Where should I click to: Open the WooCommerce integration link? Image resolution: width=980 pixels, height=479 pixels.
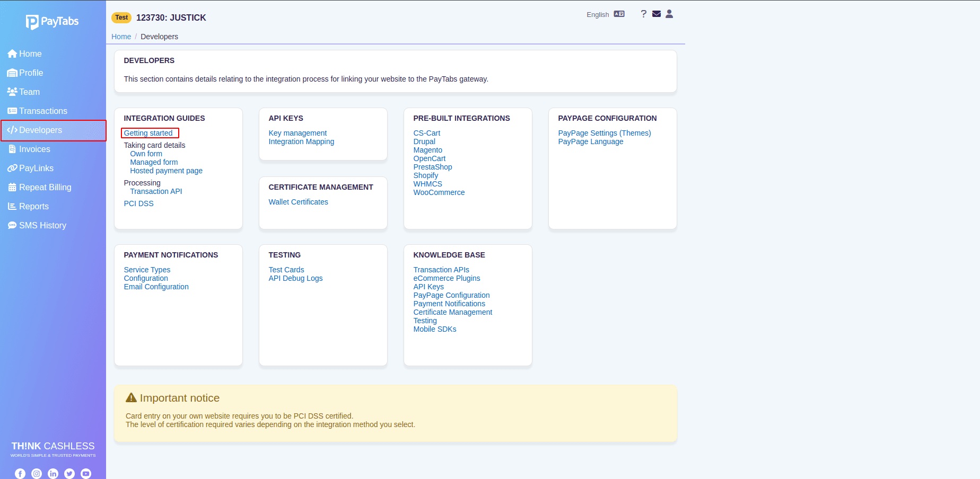point(439,192)
